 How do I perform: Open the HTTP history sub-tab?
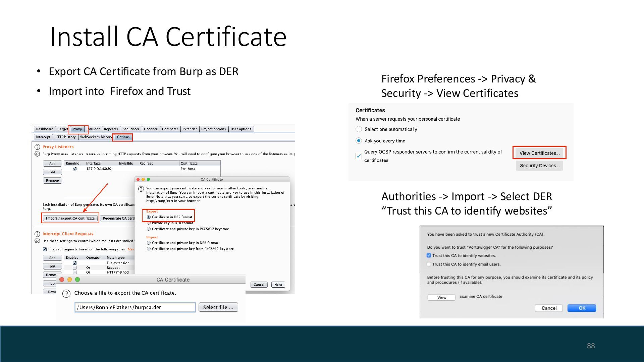(65, 137)
